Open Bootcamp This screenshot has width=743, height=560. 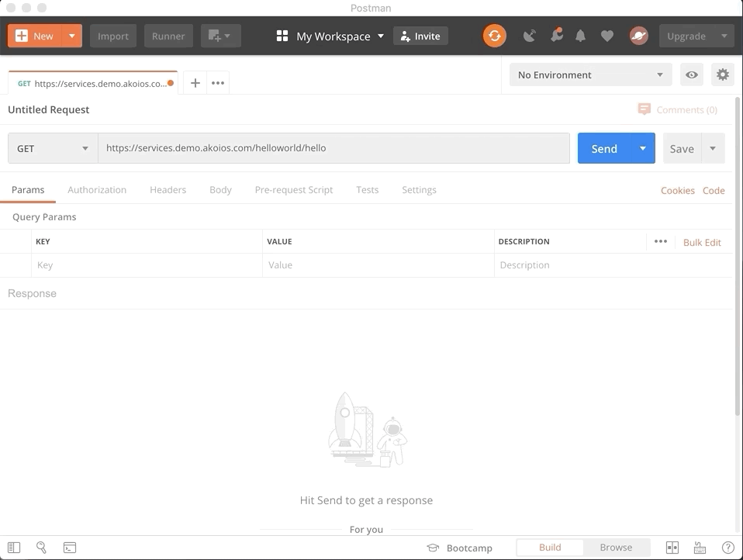coord(460,548)
